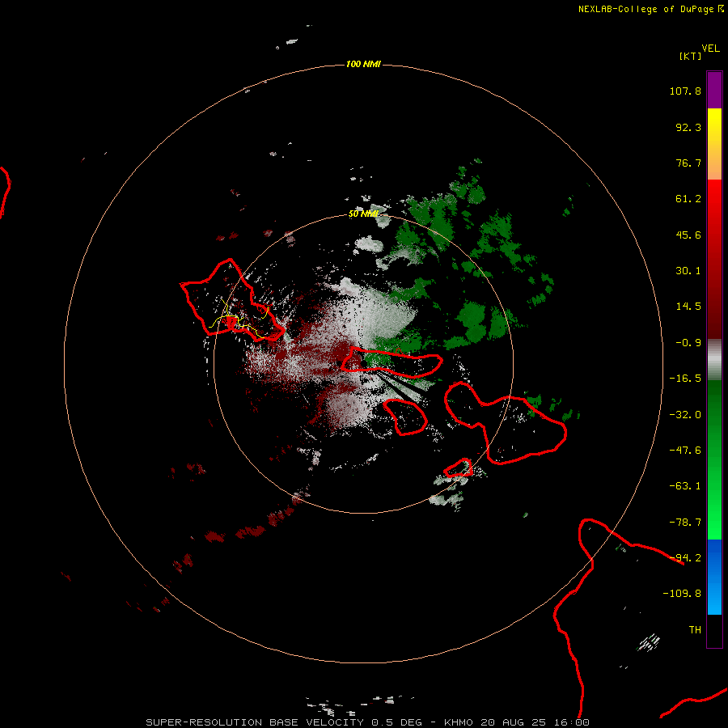This screenshot has width=728, height=728.
Task: Click the SUPER-RESOLUTION BASE VELOCITY caption text
Action: click(x=255, y=722)
